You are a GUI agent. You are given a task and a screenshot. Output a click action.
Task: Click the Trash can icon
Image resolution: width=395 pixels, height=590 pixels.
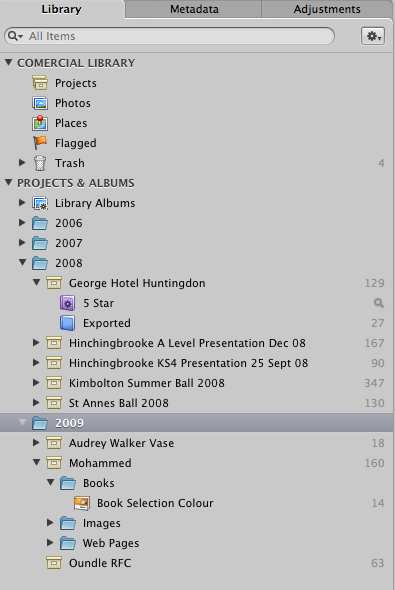(x=40, y=163)
